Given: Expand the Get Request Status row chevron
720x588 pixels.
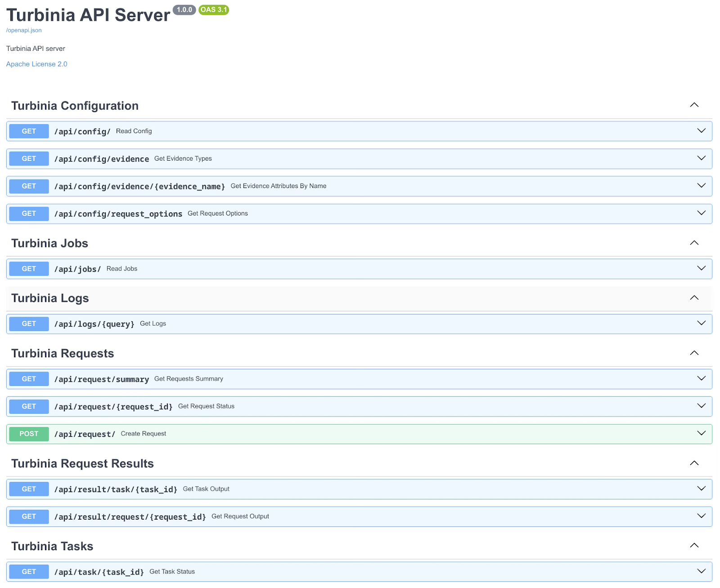Looking at the screenshot, I should (x=701, y=406).
